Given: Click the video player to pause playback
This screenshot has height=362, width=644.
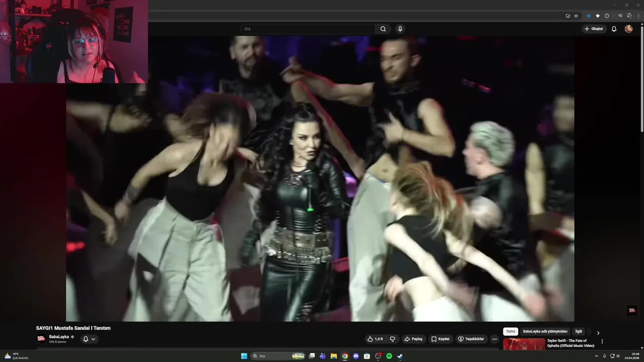Looking at the screenshot, I should coord(320,178).
